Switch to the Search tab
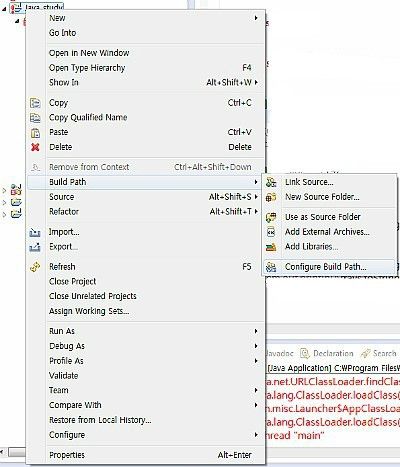 (x=379, y=353)
